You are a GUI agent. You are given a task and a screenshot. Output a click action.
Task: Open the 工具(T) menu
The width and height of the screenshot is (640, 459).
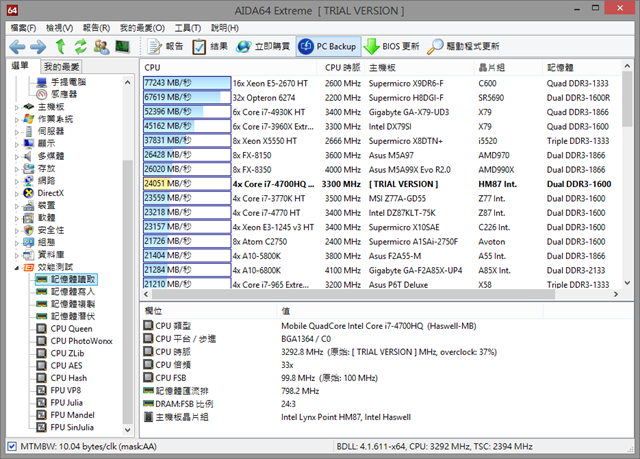[x=188, y=28]
